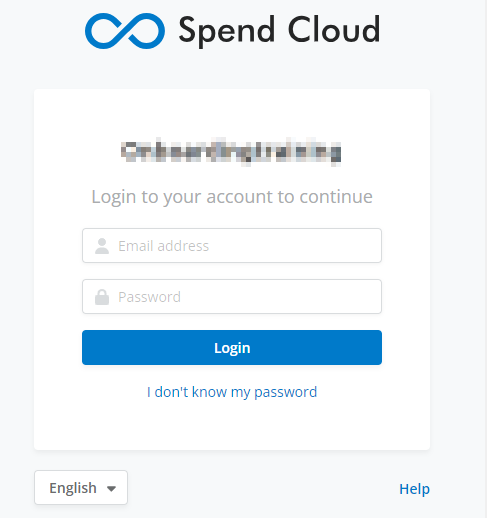Open the English language dropdown
The height and width of the screenshot is (518, 487).
pos(81,487)
